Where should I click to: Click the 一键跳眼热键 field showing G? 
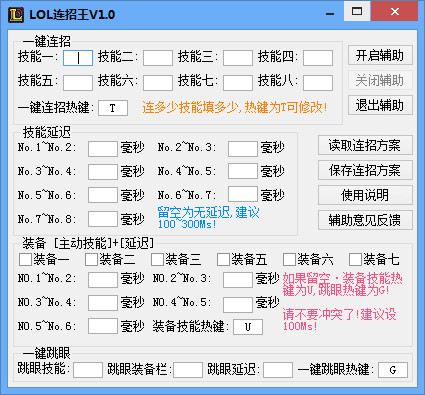pos(393,370)
